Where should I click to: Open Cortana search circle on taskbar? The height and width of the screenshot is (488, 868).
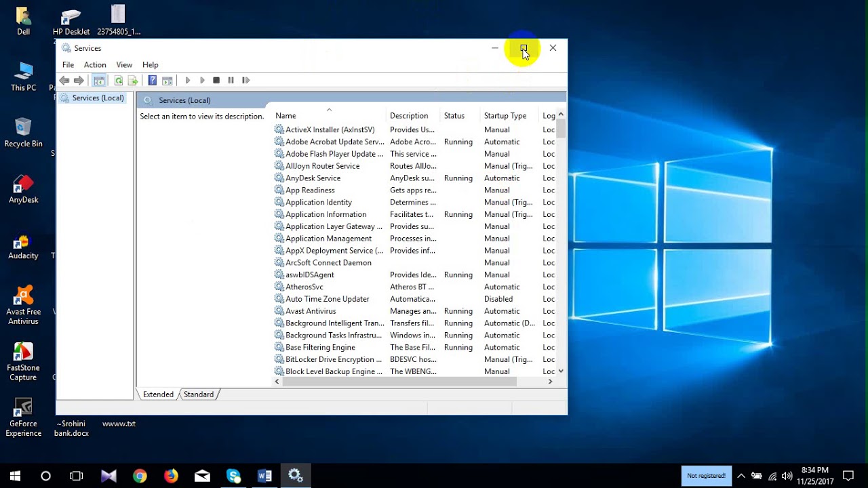(45, 476)
